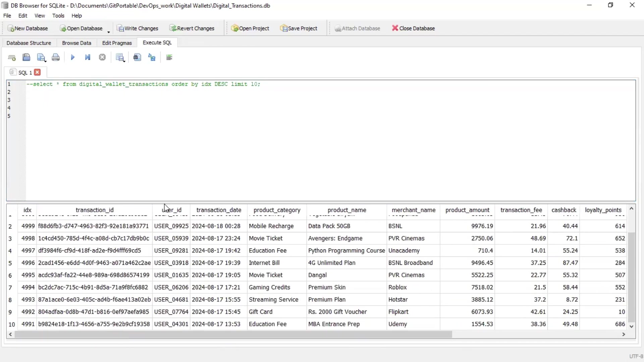Click the Write Changes button
Image resolution: width=644 pixels, height=362 pixels.
(x=138, y=28)
